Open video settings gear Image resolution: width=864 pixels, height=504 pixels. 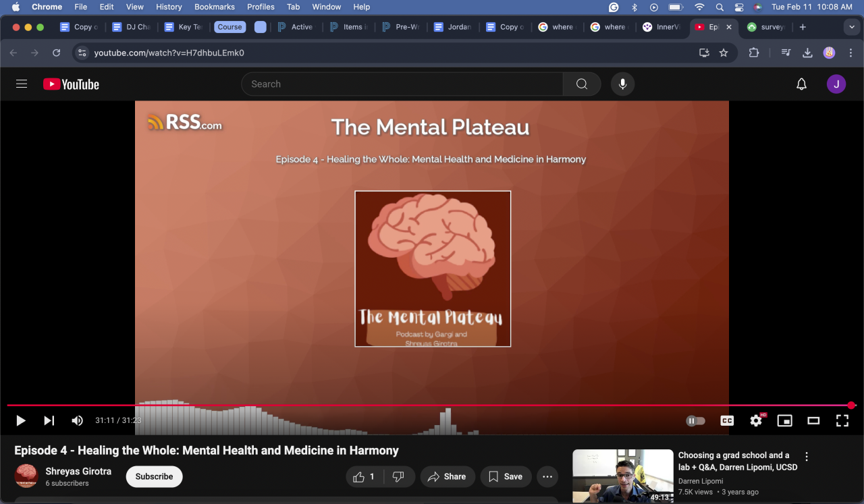[x=756, y=421]
